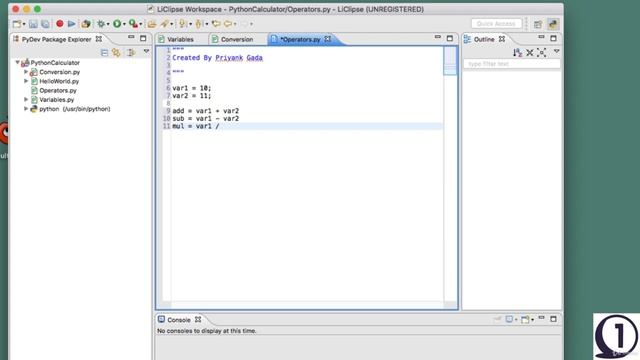Viewport: 640px width, 360px height.
Task: Click the Run External Tools icon
Action: tap(133, 24)
